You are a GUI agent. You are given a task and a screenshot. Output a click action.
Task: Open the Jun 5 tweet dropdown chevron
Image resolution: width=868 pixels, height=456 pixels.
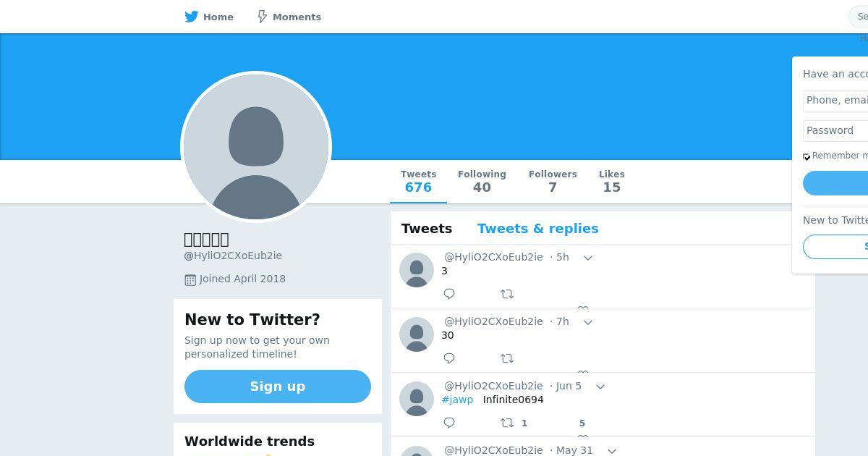(600, 387)
